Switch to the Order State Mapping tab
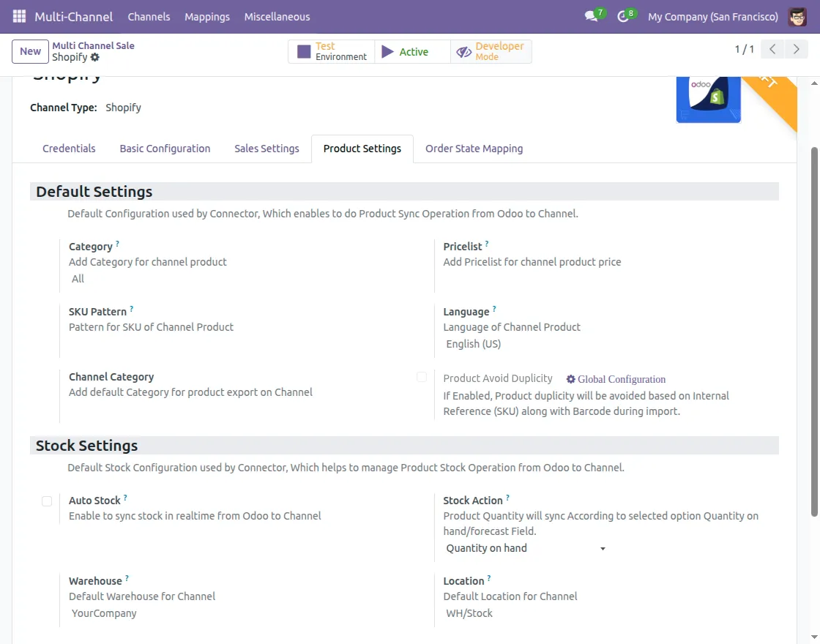 (474, 149)
